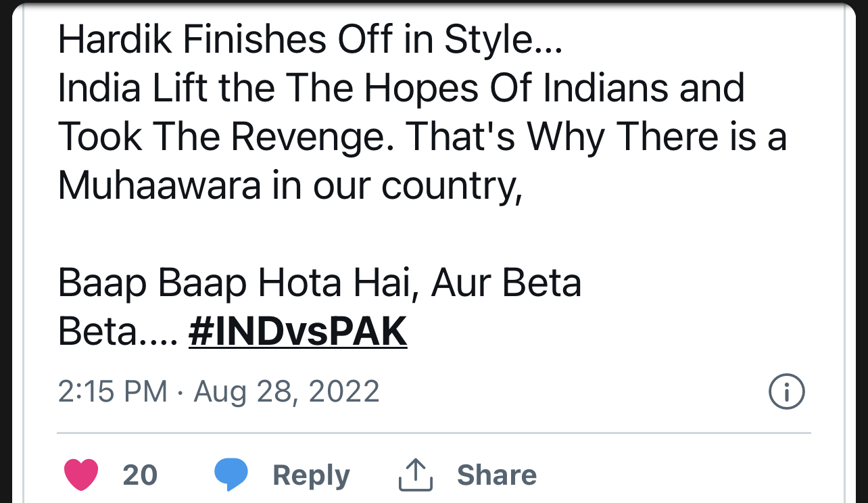
Task: Click the word "Hardik" in the tweet
Action: (115, 40)
